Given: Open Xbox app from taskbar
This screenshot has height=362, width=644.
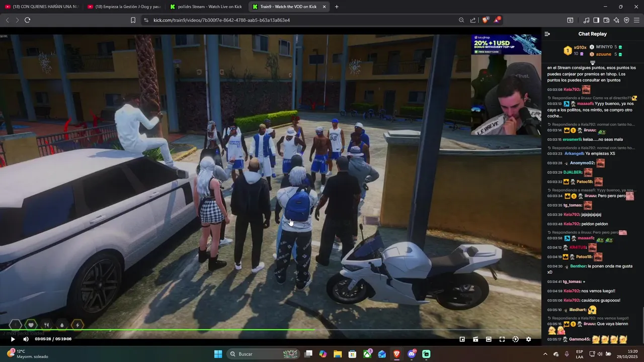Looking at the screenshot, I should [x=368, y=354].
